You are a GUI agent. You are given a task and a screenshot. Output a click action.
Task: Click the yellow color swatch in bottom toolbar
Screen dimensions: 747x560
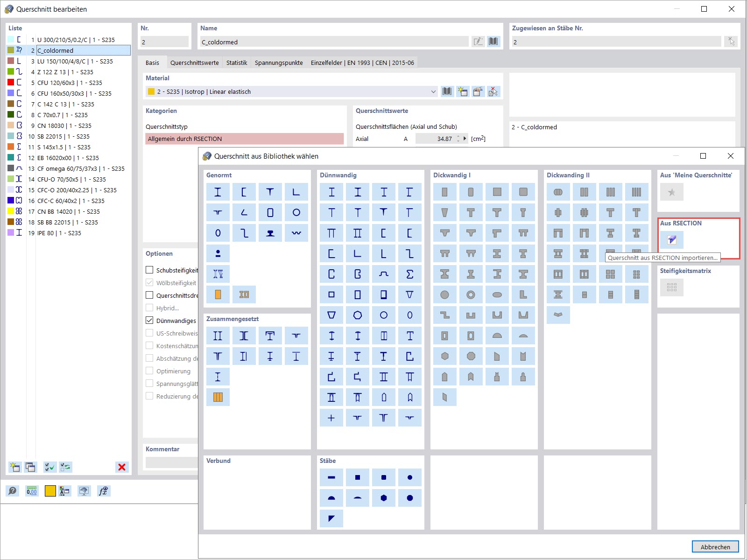point(50,491)
